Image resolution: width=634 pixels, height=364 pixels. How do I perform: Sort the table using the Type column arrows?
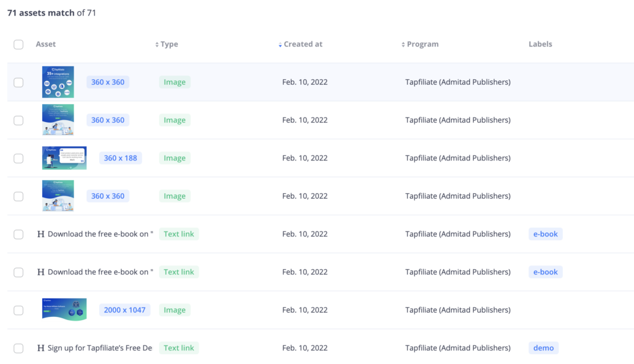pyautogui.click(x=157, y=44)
